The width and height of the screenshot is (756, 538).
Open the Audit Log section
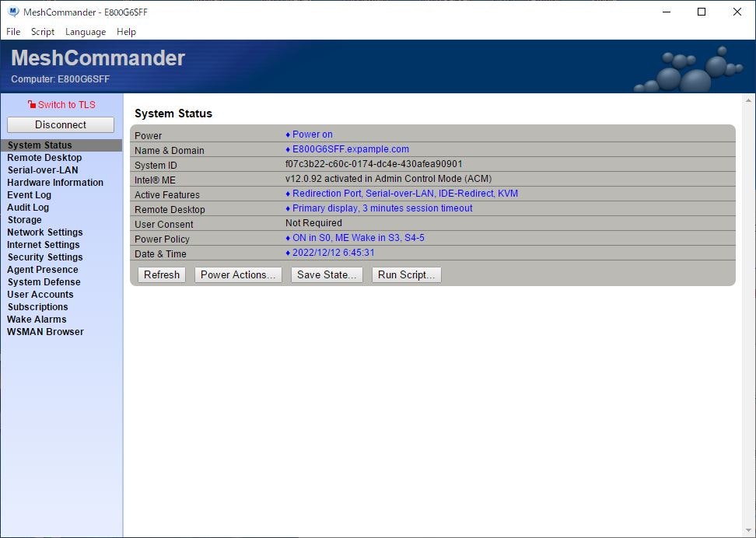click(28, 208)
